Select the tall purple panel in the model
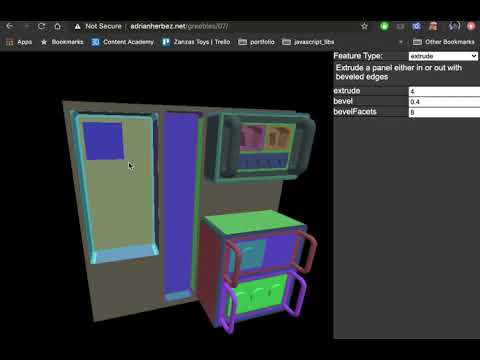This screenshot has width=480, height=360. (180, 203)
